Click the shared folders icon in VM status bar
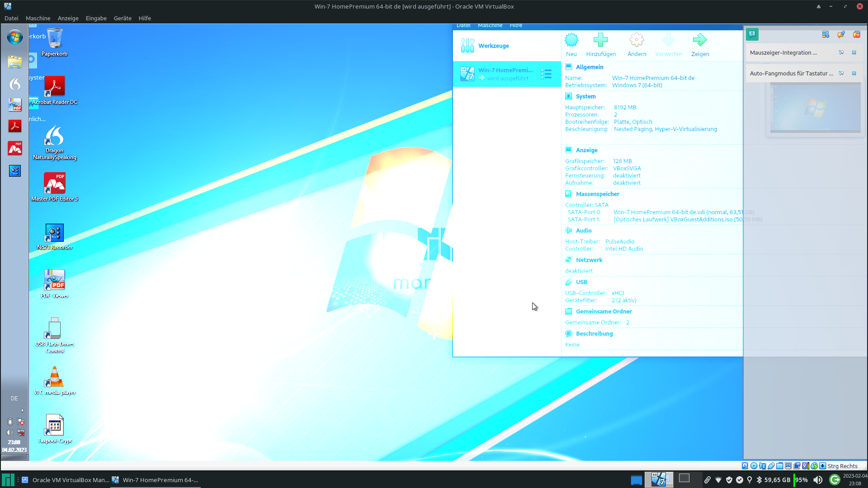This screenshot has height=488, width=868. click(x=779, y=466)
